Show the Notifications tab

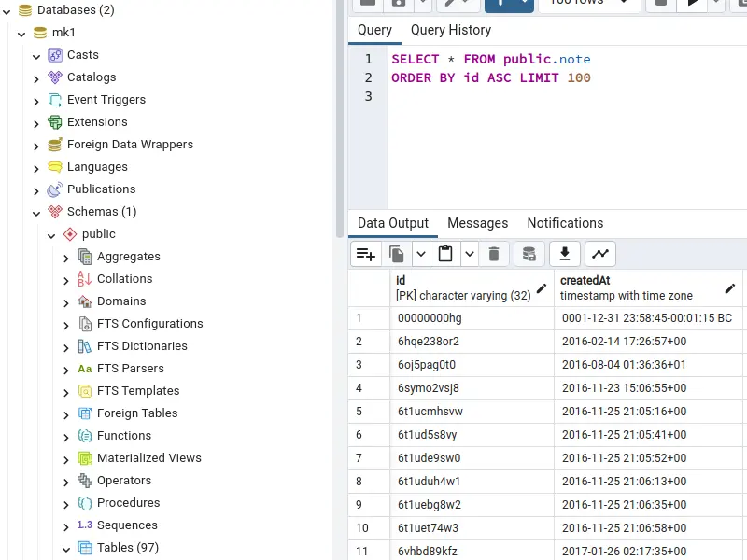coord(565,223)
